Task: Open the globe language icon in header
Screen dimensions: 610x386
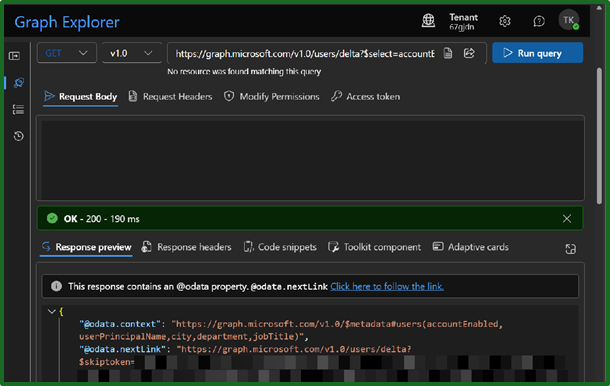Action: [428, 21]
